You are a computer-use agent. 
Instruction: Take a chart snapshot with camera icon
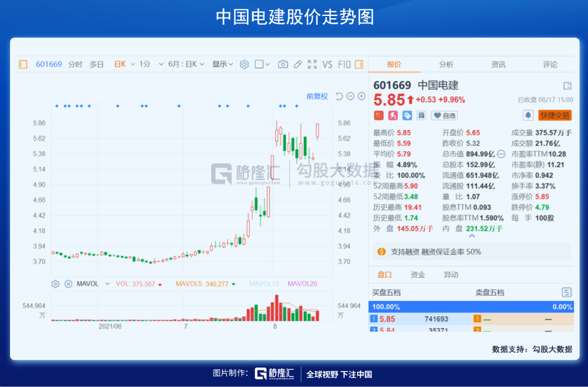pyautogui.click(x=283, y=64)
